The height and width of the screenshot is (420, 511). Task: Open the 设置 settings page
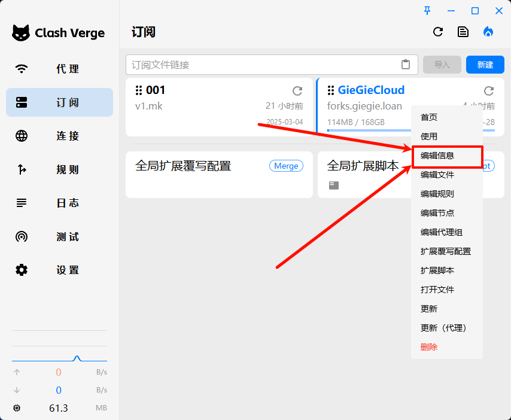(x=59, y=270)
